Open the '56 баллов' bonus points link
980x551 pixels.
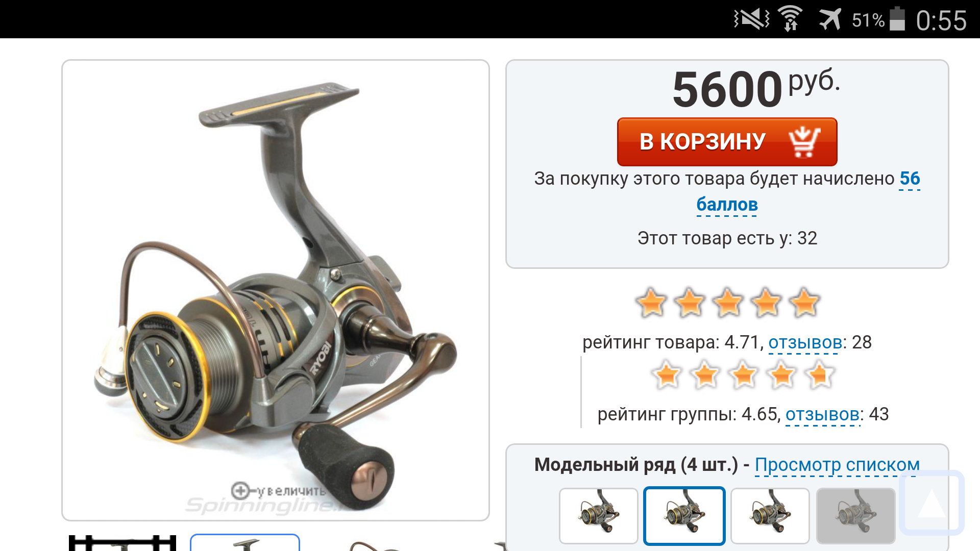808,192
